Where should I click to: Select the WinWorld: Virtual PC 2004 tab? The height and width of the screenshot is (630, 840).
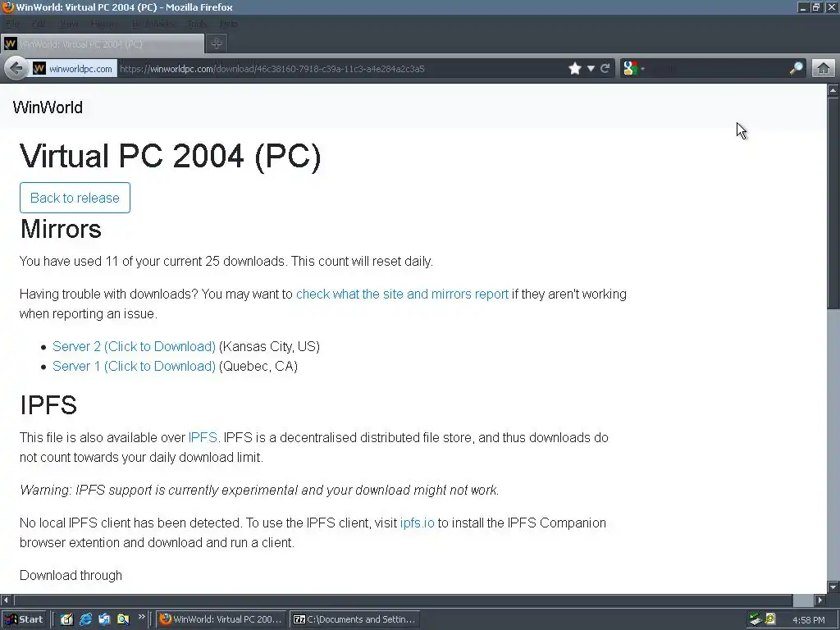pyautogui.click(x=102, y=44)
